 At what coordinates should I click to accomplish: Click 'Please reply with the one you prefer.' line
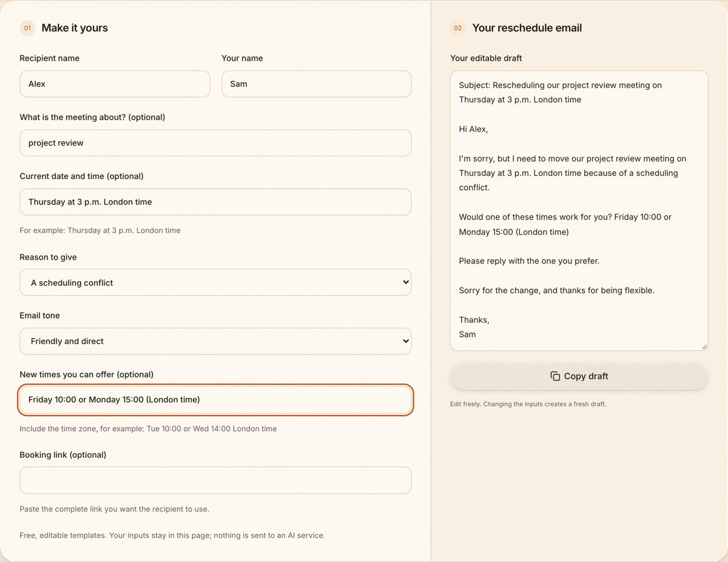click(x=529, y=261)
